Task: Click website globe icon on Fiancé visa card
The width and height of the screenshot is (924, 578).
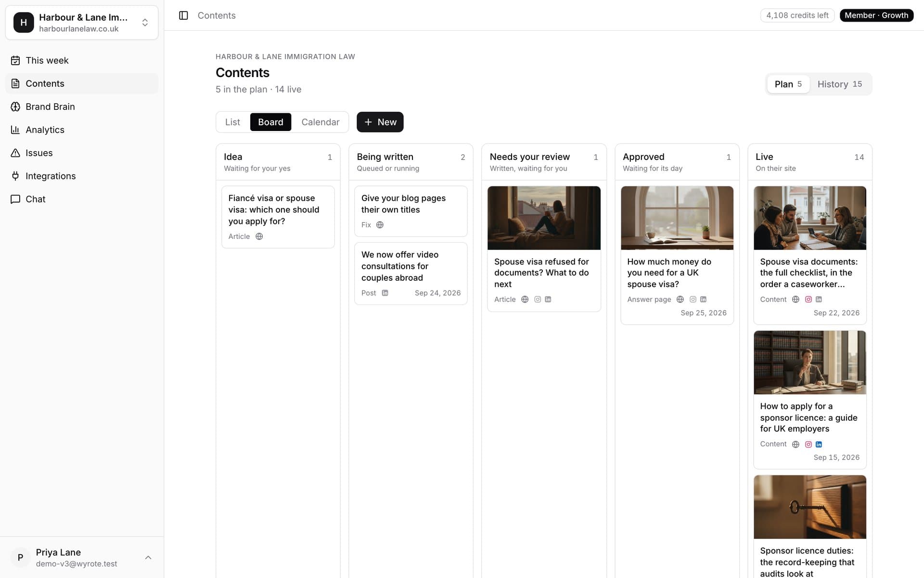Action: [259, 236]
